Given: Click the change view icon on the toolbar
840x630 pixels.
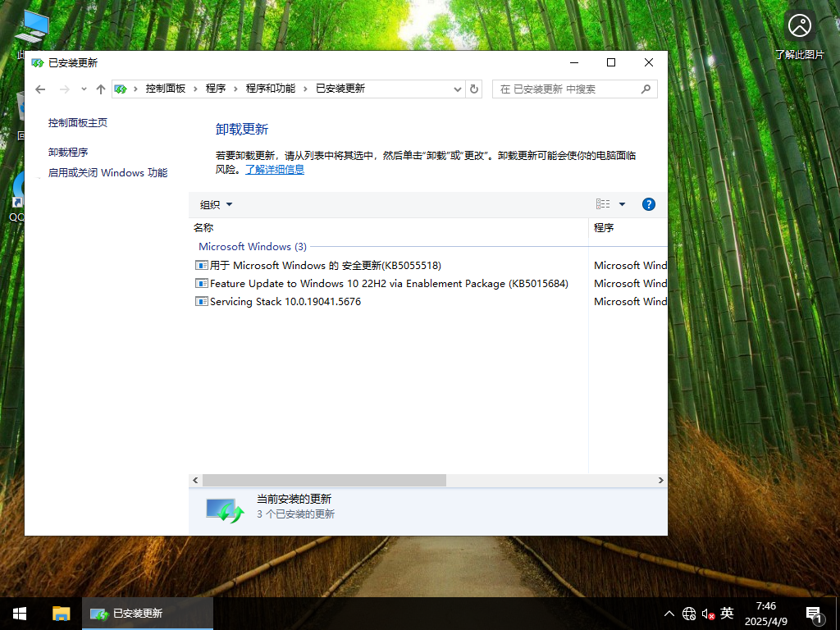Looking at the screenshot, I should (603, 204).
